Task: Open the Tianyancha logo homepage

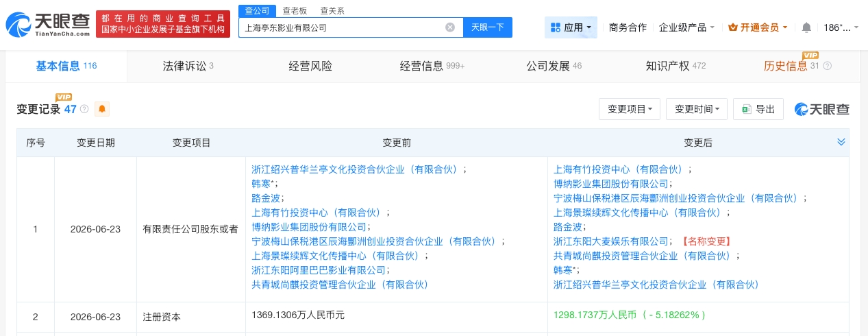Action: [x=48, y=24]
